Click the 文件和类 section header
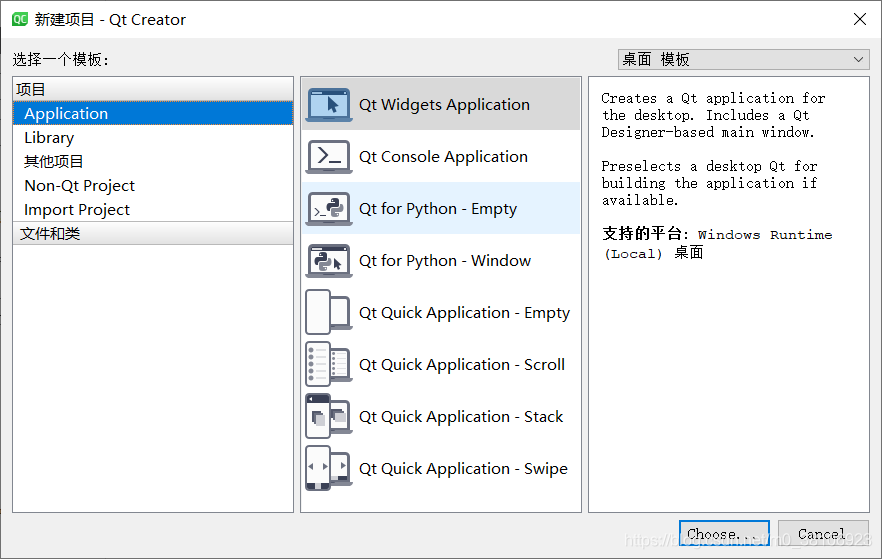This screenshot has width=882, height=559. click(153, 233)
